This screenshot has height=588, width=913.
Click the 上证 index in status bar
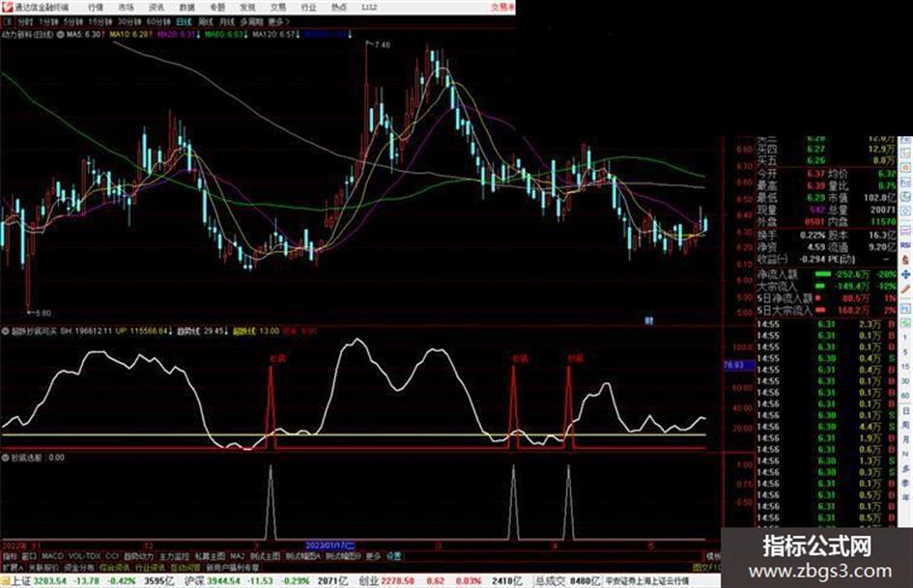click(x=21, y=581)
